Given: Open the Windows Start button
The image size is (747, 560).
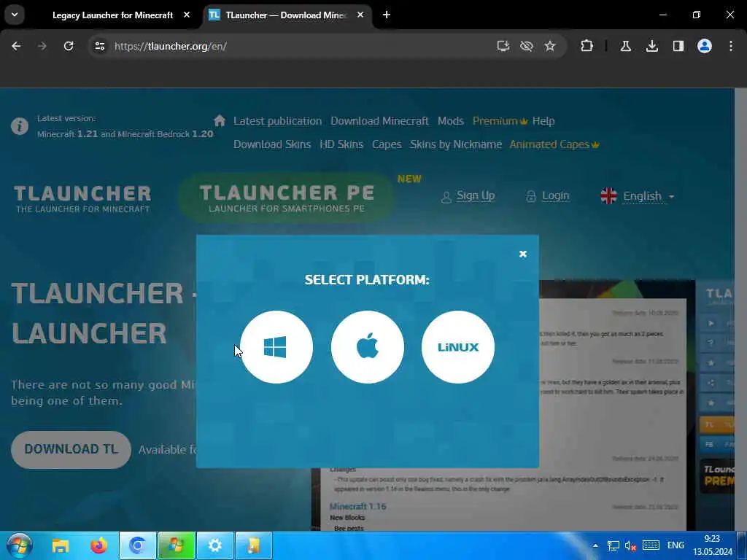Looking at the screenshot, I should (x=20, y=545).
